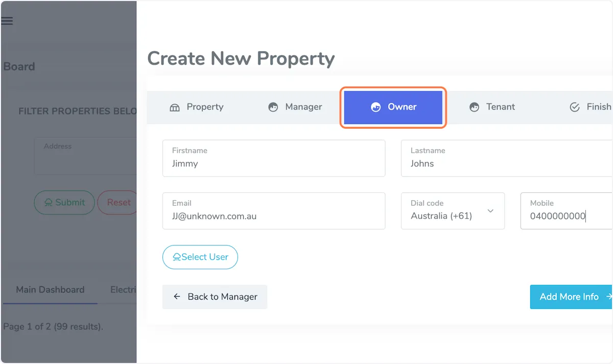The height and width of the screenshot is (364, 613).
Task: Switch to the Tenant tab
Action: [x=492, y=107]
